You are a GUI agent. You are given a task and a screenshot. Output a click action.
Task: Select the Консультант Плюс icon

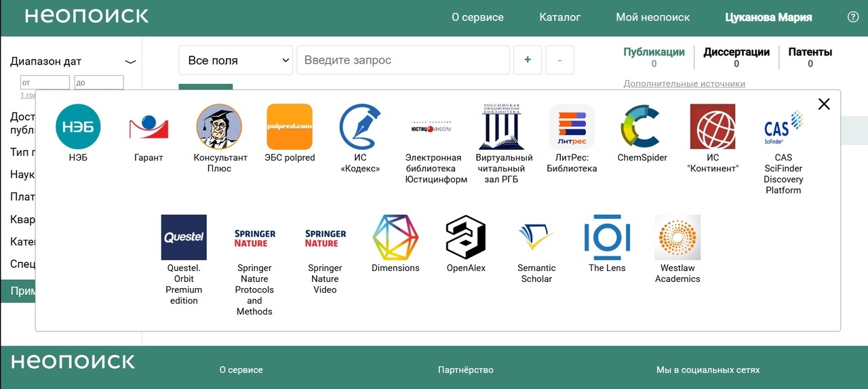tap(219, 127)
